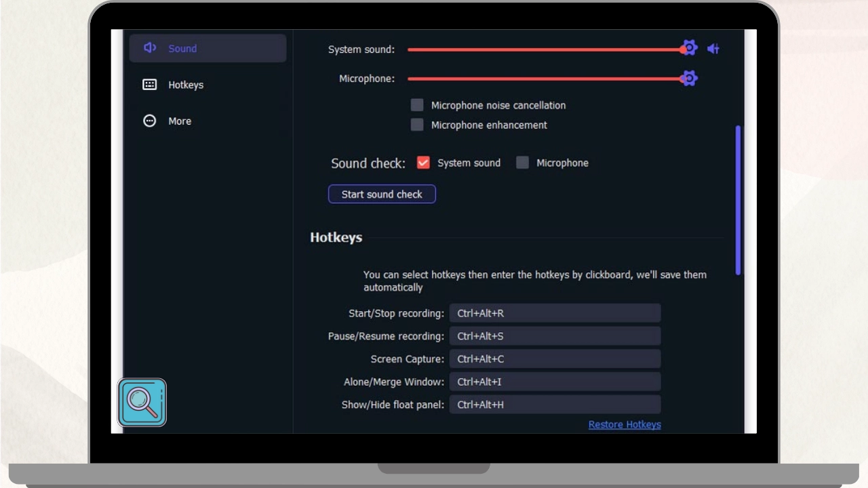Enable Microphone noise cancellation checkbox

[x=417, y=105]
